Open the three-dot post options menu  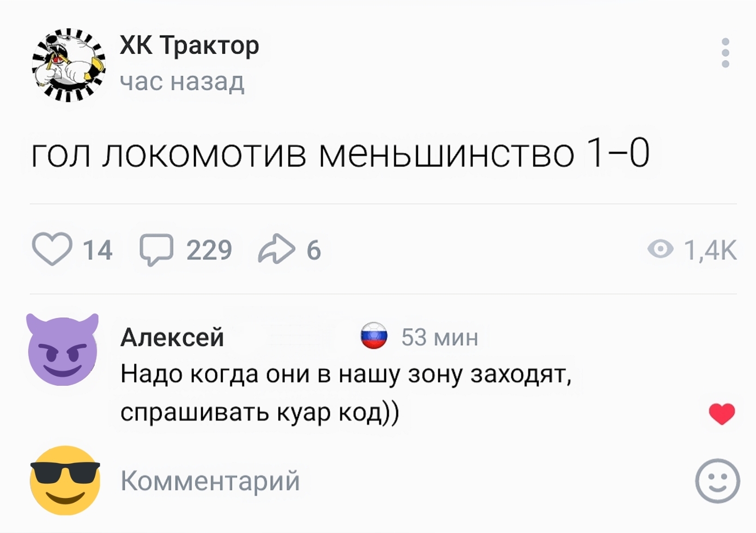725,53
